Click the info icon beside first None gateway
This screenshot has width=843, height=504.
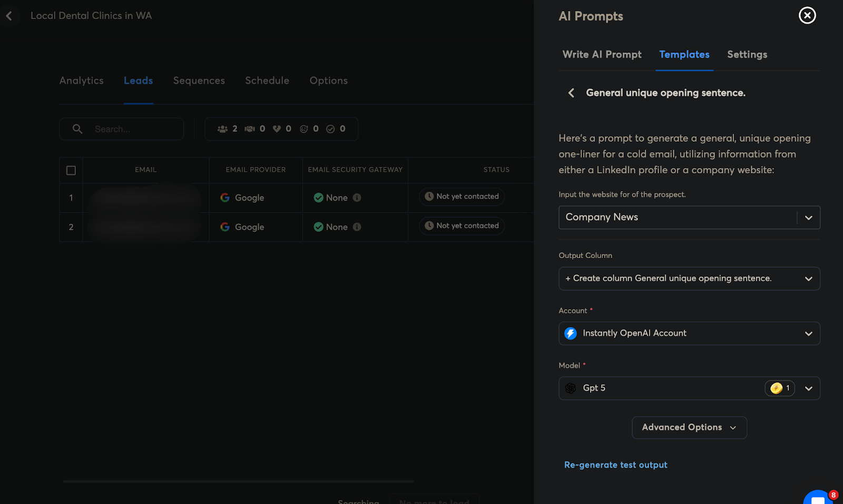(x=357, y=198)
